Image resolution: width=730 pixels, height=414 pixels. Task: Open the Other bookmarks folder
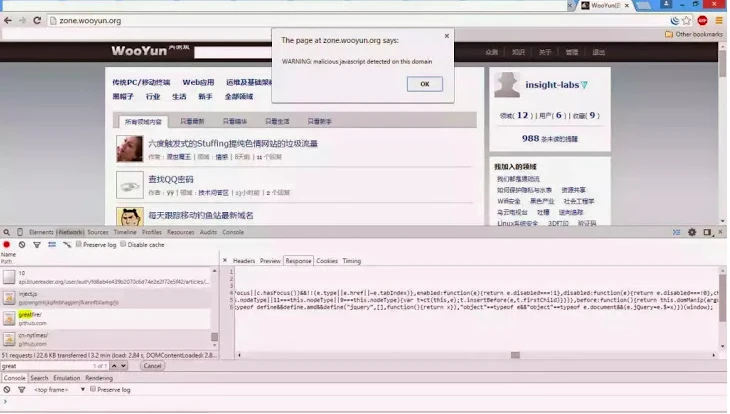point(694,34)
